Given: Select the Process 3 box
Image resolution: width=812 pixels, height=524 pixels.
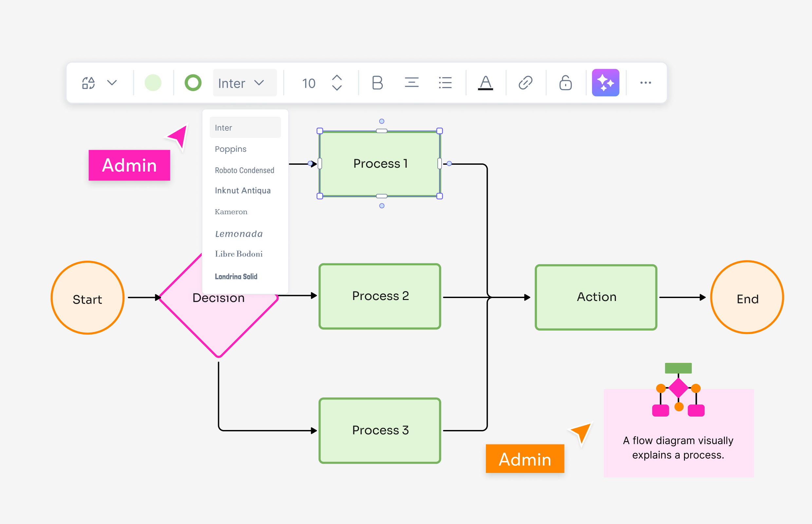Looking at the screenshot, I should pos(380,431).
